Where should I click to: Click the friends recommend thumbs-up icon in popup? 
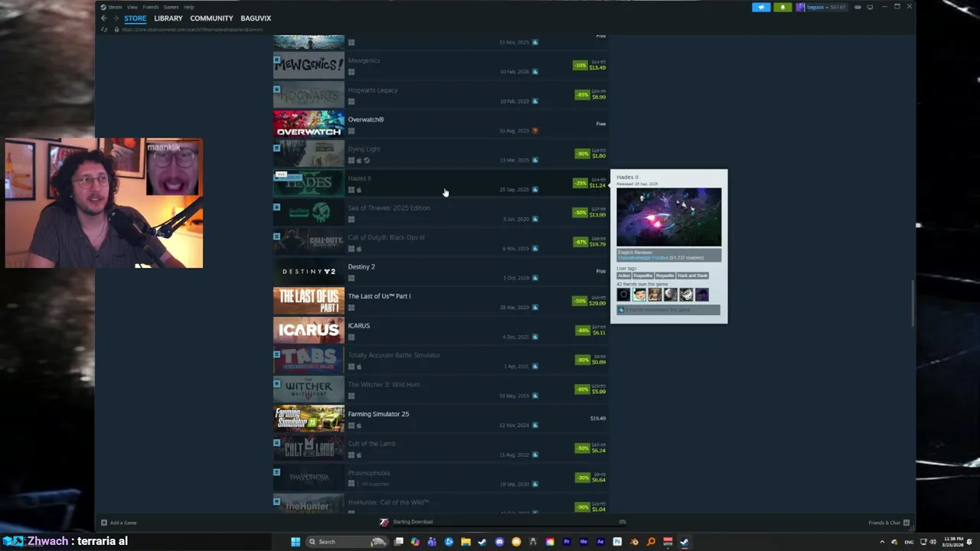622,310
